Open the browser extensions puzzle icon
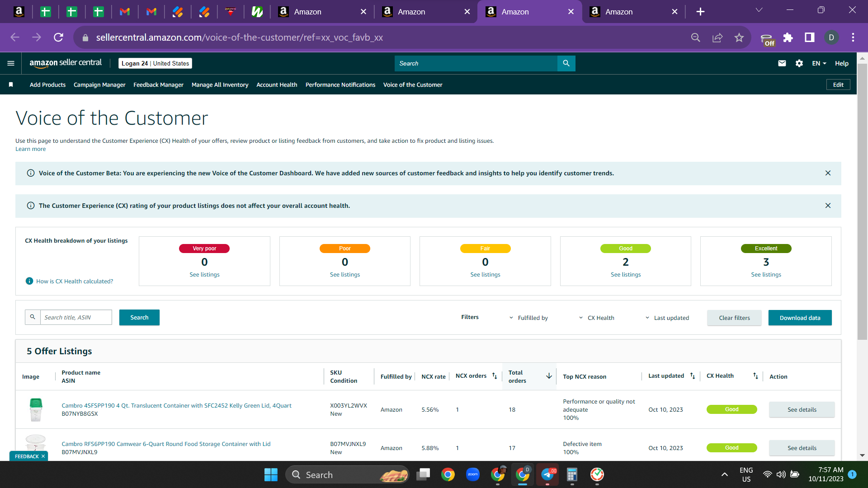Image resolution: width=868 pixels, height=488 pixels. click(788, 38)
